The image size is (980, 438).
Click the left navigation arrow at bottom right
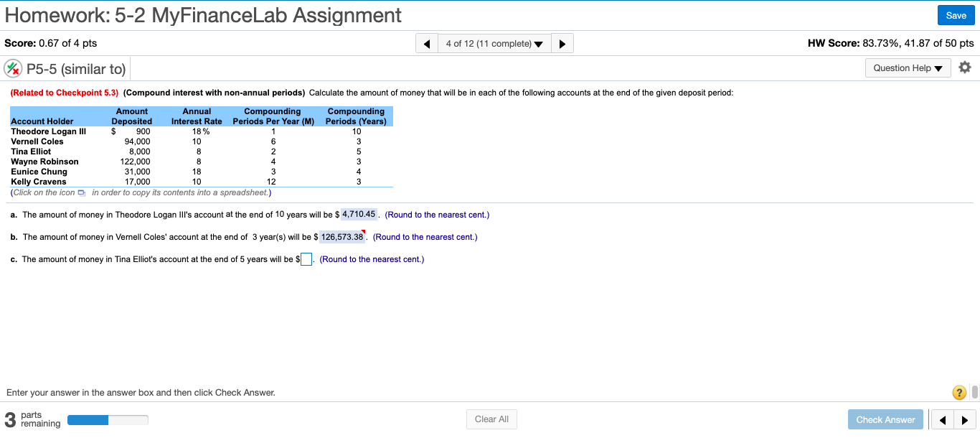pos(943,419)
